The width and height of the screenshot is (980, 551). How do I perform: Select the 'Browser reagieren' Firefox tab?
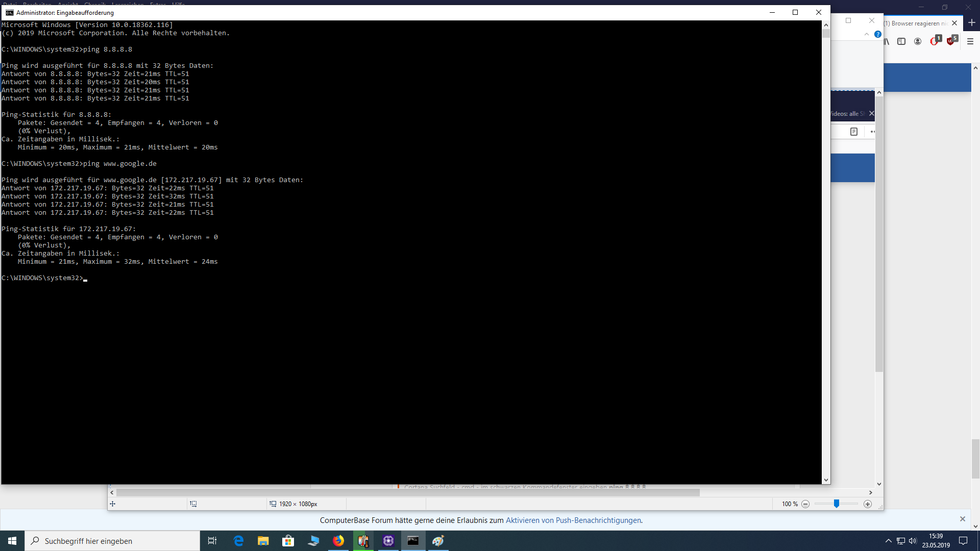[x=916, y=23]
